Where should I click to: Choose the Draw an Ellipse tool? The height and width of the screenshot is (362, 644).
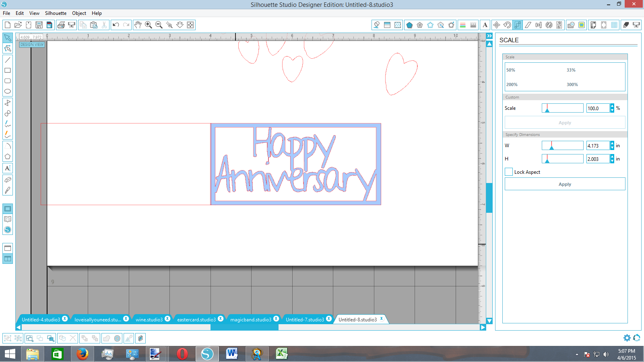pyautogui.click(x=8, y=91)
